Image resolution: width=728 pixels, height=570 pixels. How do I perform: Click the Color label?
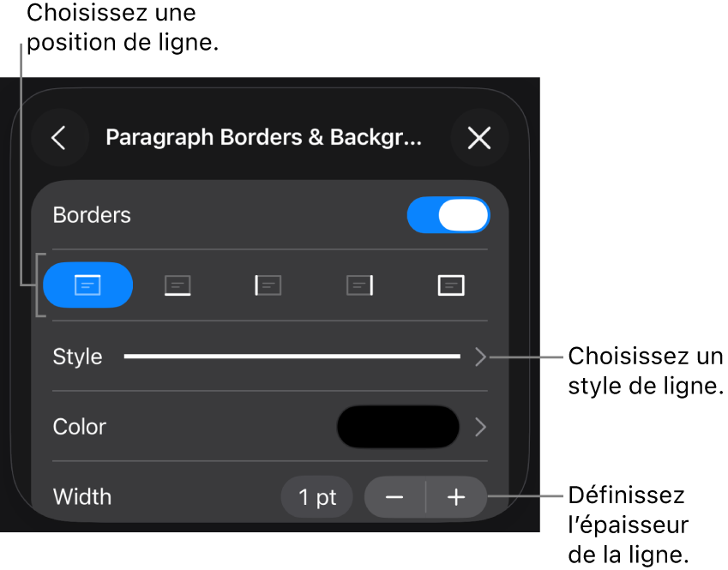point(80,427)
